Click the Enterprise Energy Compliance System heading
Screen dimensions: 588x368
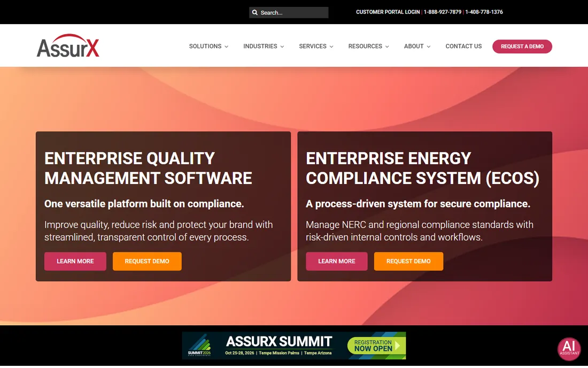coord(423,168)
